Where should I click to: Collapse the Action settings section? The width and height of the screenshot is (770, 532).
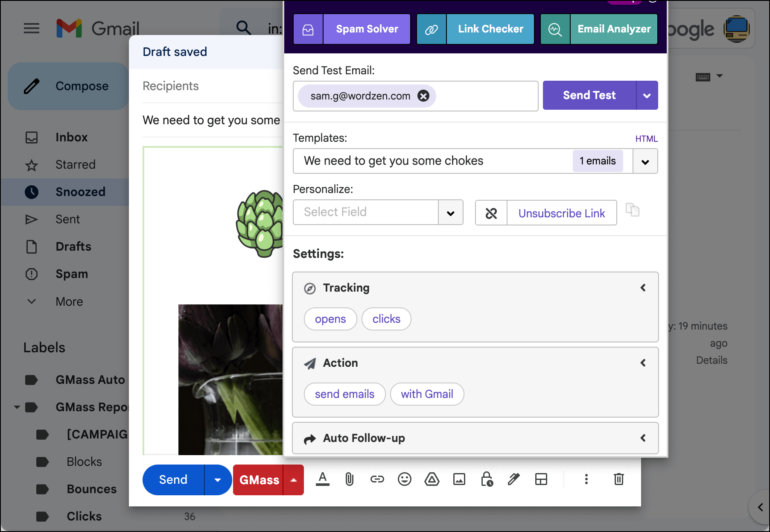coord(643,363)
